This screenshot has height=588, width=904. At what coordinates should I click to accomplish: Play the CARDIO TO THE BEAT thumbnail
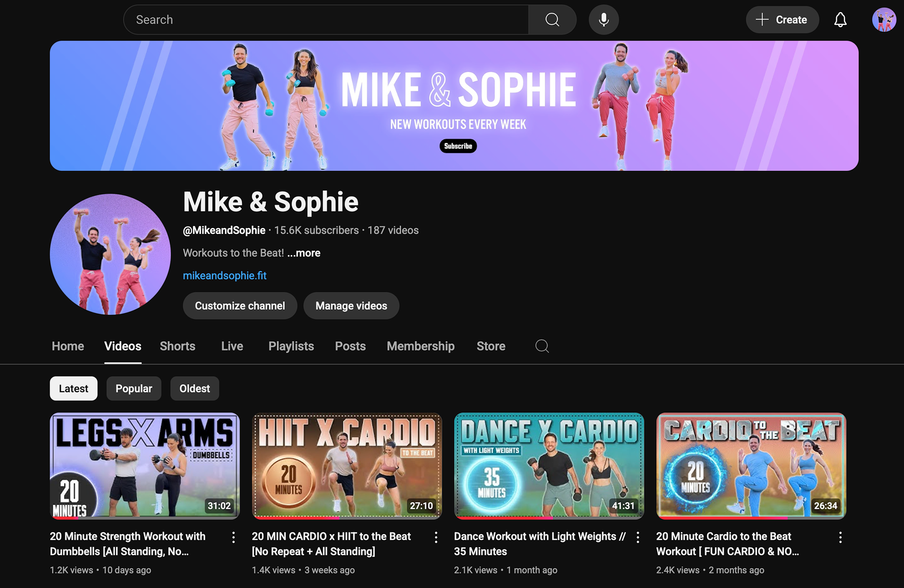click(x=751, y=466)
